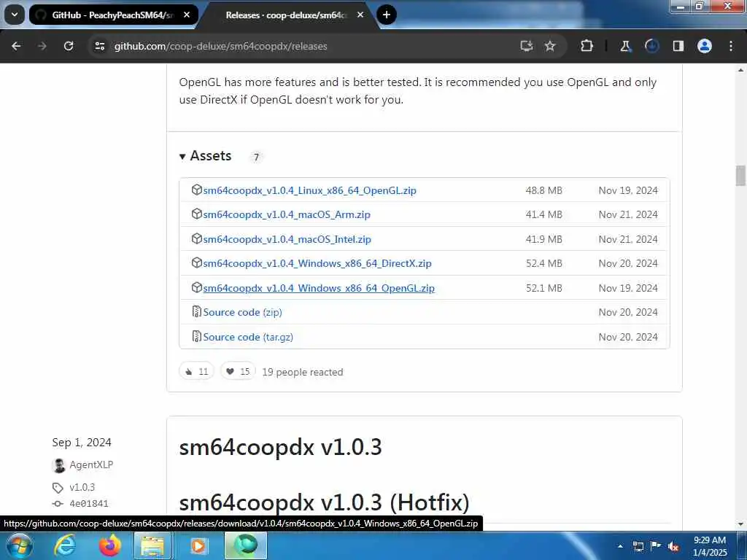Open the Chrome profile avatar
Viewport: 747px width, 560px height.
coord(705,46)
